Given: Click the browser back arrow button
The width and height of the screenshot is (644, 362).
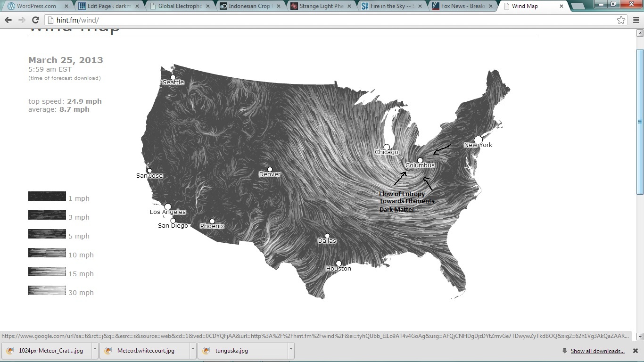Looking at the screenshot, I should click(8, 20).
